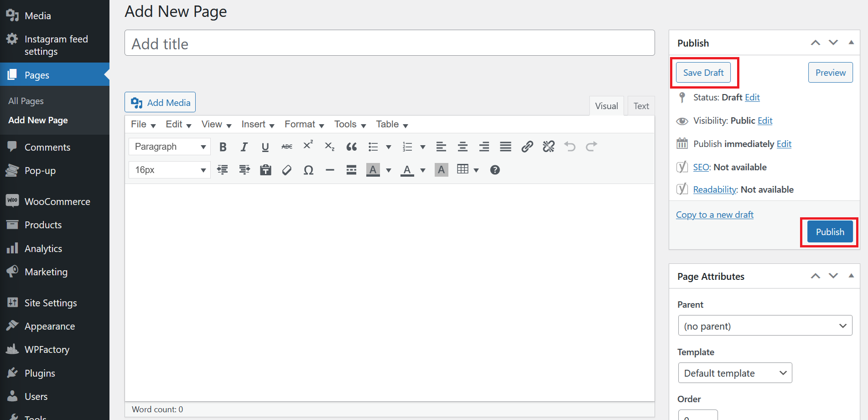Image resolution: width=868 pixels, height=420 pixels.
Task: Collapse the Publish panel toggle triangle
Action: point(851,42)
